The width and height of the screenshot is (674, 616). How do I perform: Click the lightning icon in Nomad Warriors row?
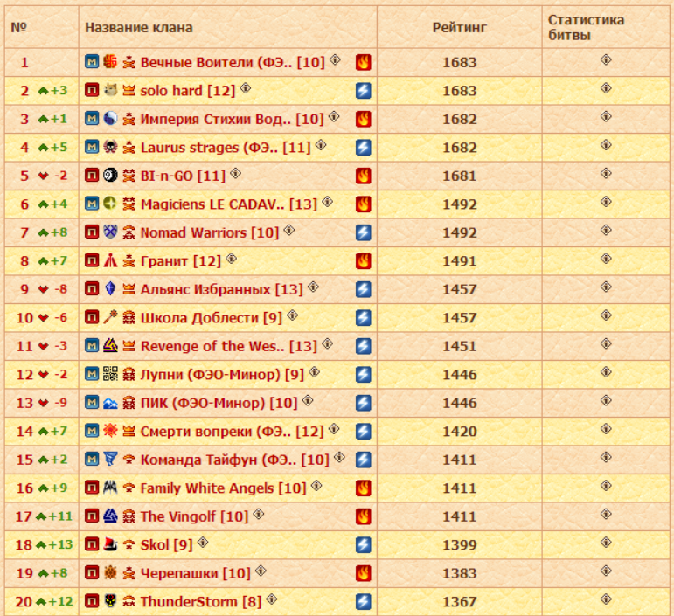363,232
